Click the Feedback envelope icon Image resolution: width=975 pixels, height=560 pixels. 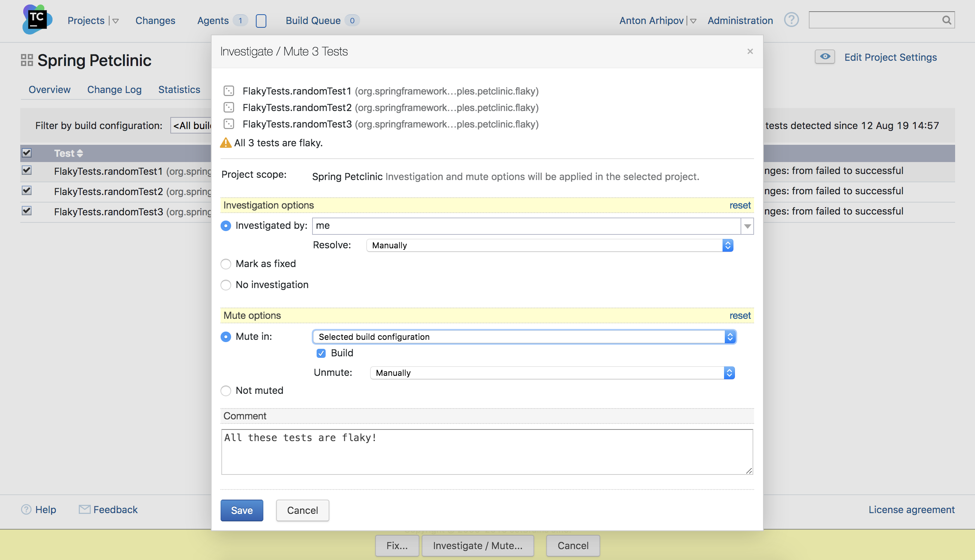coord(85,509)
